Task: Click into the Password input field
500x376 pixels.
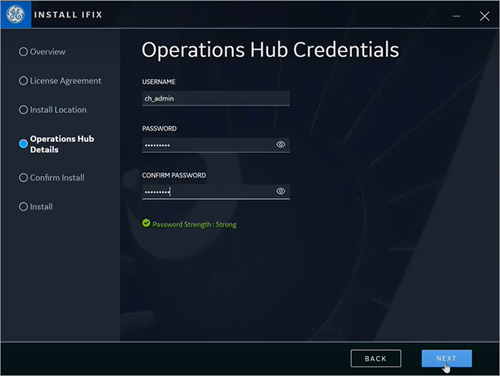Action: tap(216, 145)
